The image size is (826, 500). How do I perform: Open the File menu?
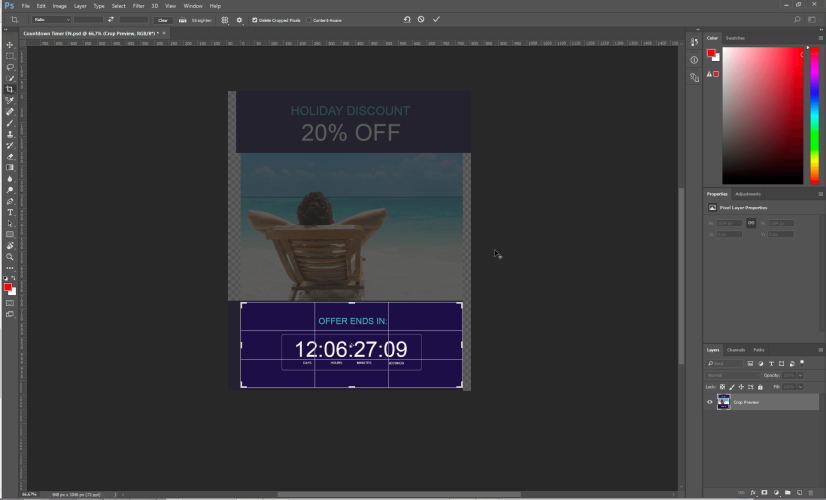pyautogui.click(x=25, y=6)
